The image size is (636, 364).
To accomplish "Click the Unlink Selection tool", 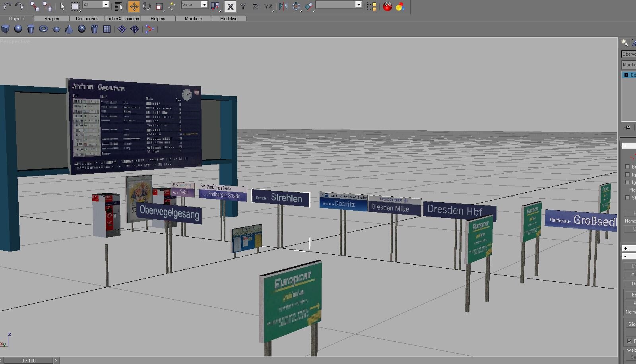I will (47, 6).
